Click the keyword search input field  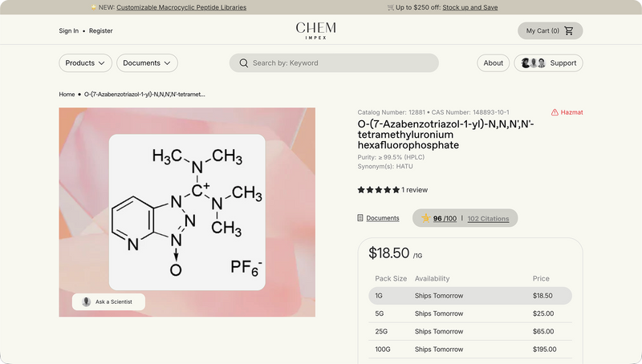pos(341,63)
